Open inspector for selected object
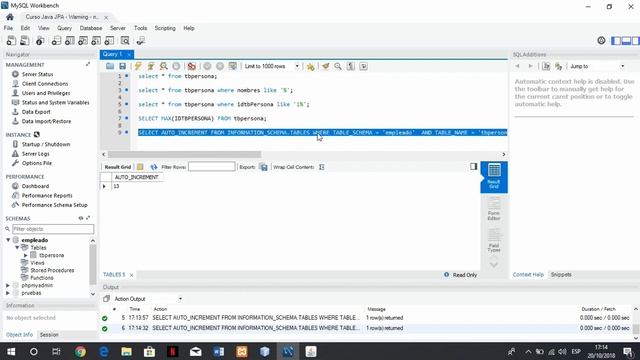The width and height of the screenshot is (640, 360). coord(40,41)
